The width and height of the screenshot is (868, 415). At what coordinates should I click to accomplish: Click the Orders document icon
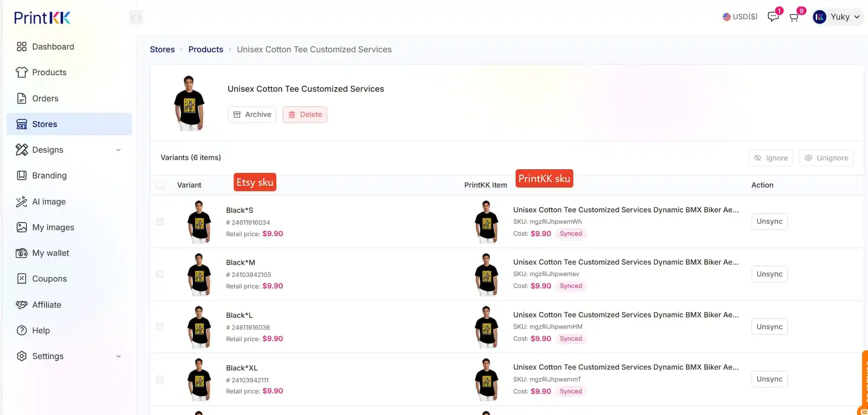[x=22, y=99]
